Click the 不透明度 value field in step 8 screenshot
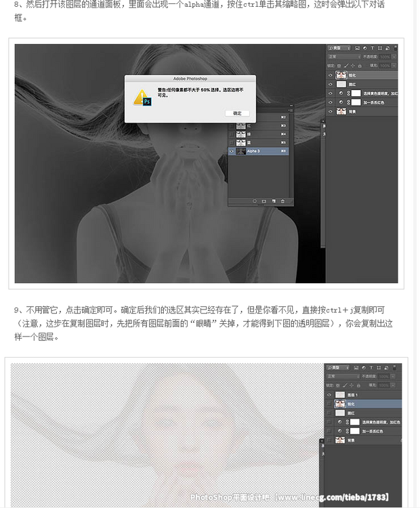This screenshot has height=508, width=420. (385, 57)
